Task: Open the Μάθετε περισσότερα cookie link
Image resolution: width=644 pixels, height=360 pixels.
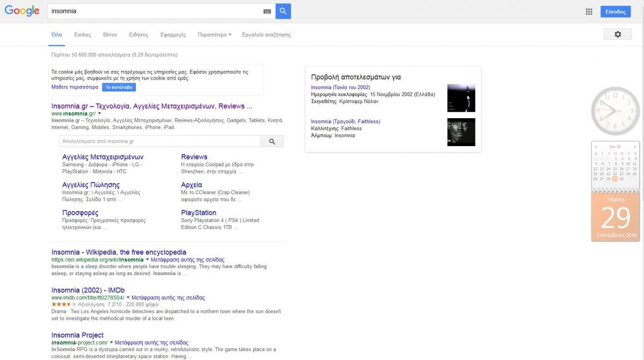Action: 75,87
